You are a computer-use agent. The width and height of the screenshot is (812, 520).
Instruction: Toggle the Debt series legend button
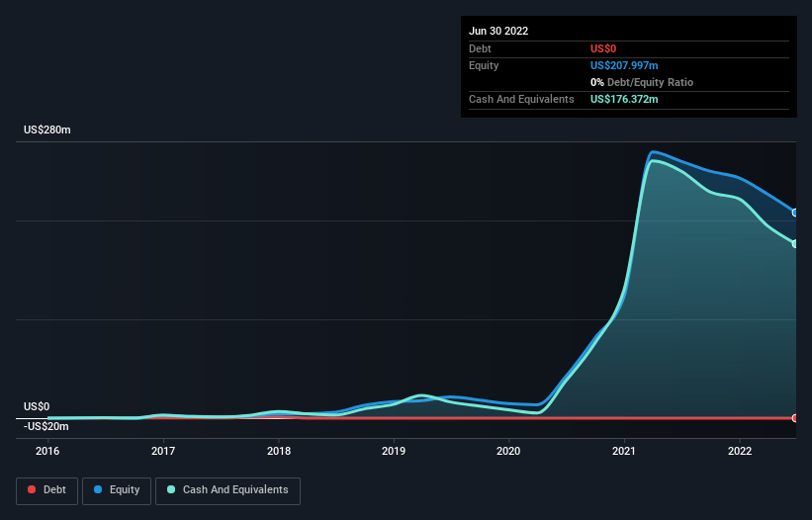(x=46, y=490)
